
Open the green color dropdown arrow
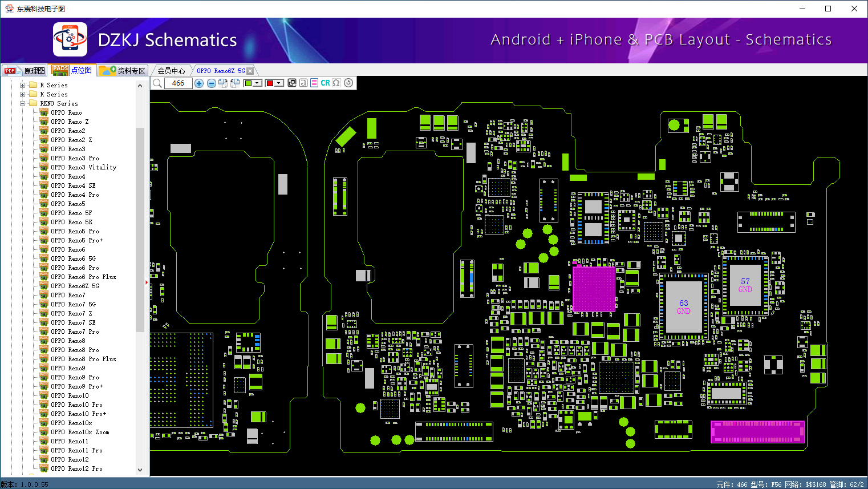pyautogui.click(x=258, y=83)
